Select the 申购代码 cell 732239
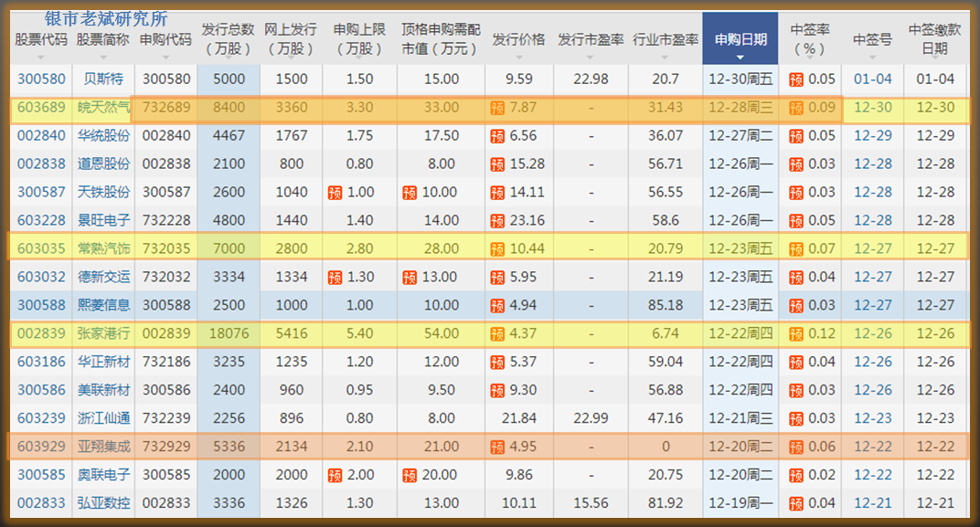Image resolution: width=980 pixels, height=527 pixels. tap(166, 417)
